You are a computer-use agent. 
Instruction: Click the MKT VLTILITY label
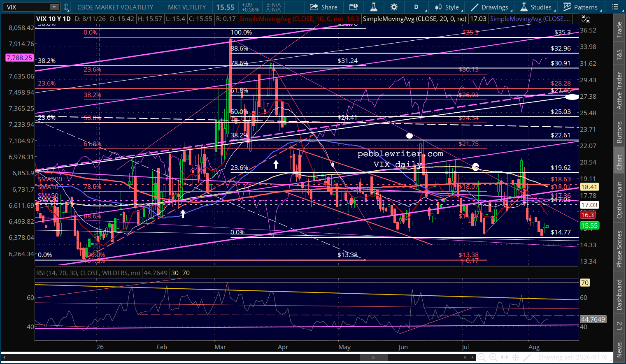coord(187,7)
